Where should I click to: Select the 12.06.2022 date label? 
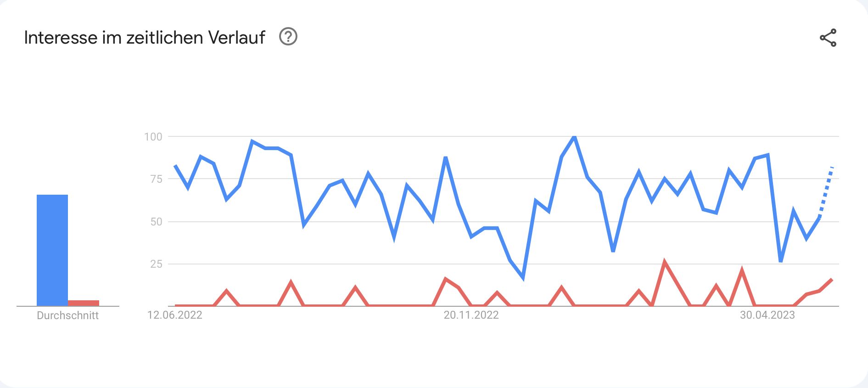(x=175, y=315)
